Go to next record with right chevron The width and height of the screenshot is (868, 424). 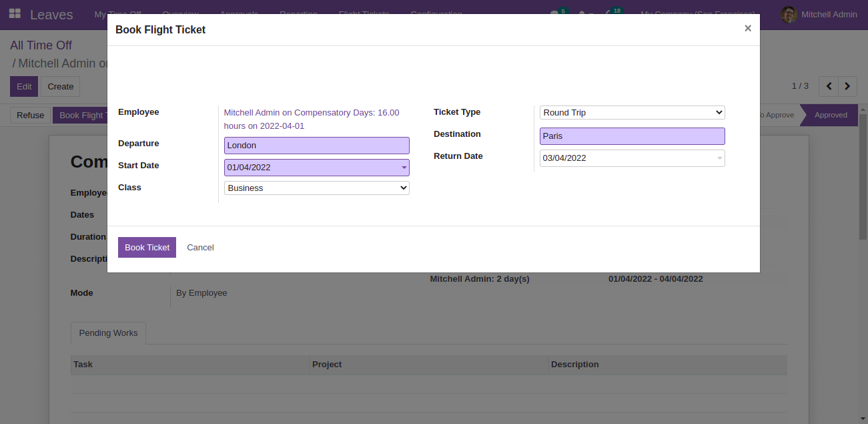(847, 86)
